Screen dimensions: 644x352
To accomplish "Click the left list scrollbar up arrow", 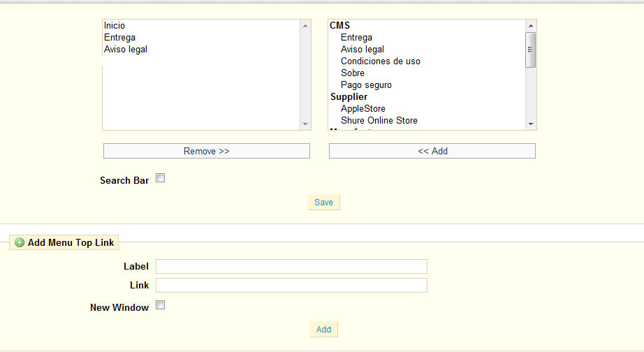I will tap(305, 25).
